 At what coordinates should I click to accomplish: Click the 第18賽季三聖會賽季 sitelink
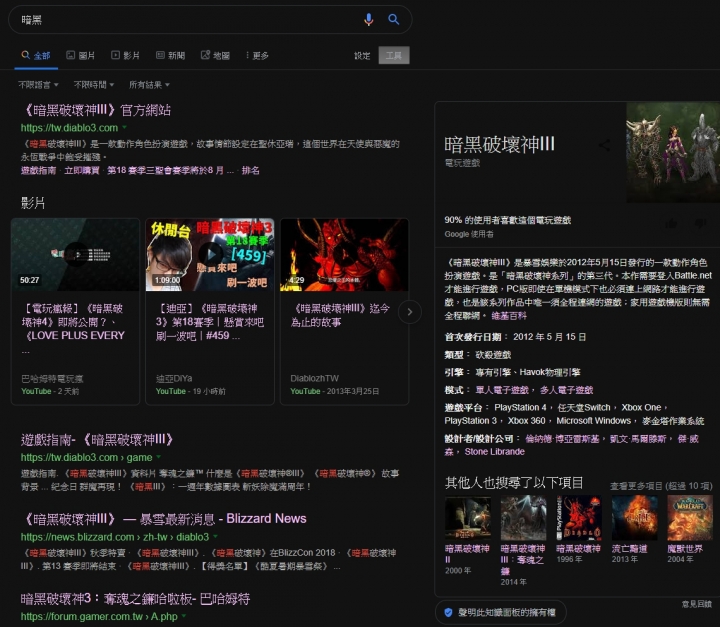point(170,170)
